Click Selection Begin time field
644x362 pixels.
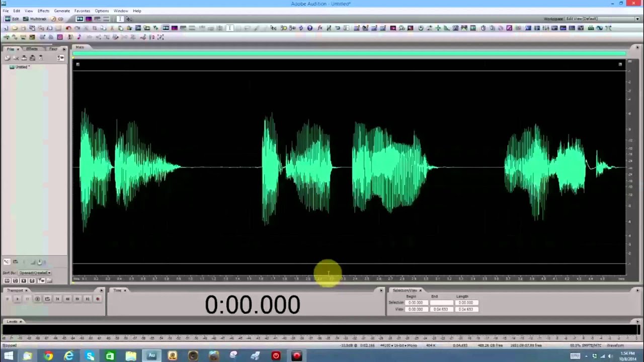(416, 303)
